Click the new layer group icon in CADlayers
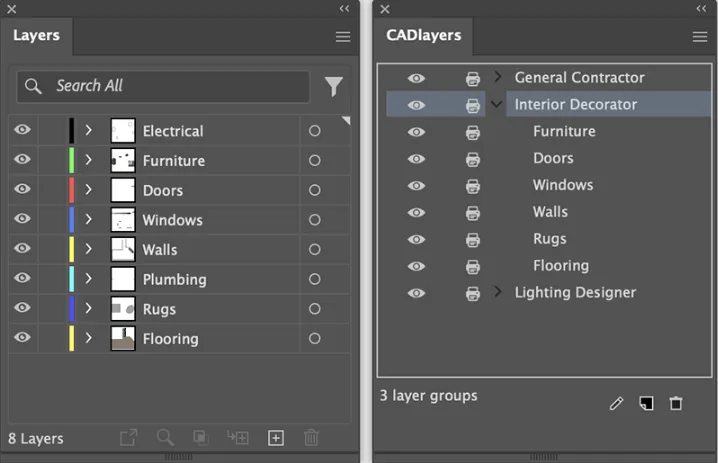 click(x=646, y=403)
